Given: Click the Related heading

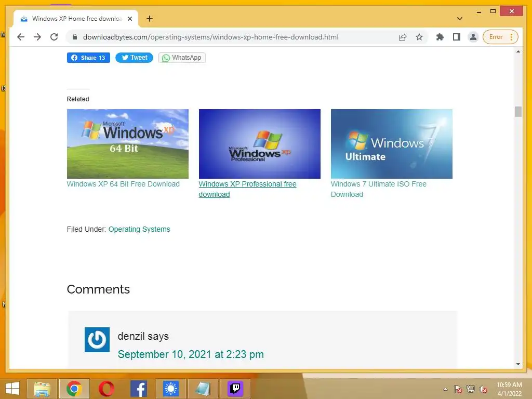Looking at the screenshot, I should tap(78, 99).
